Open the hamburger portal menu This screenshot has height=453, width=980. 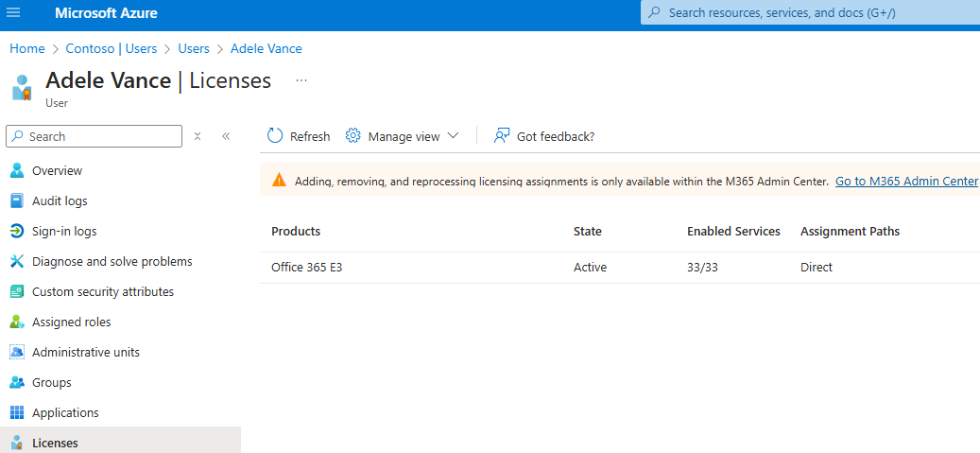coord(12,12)
